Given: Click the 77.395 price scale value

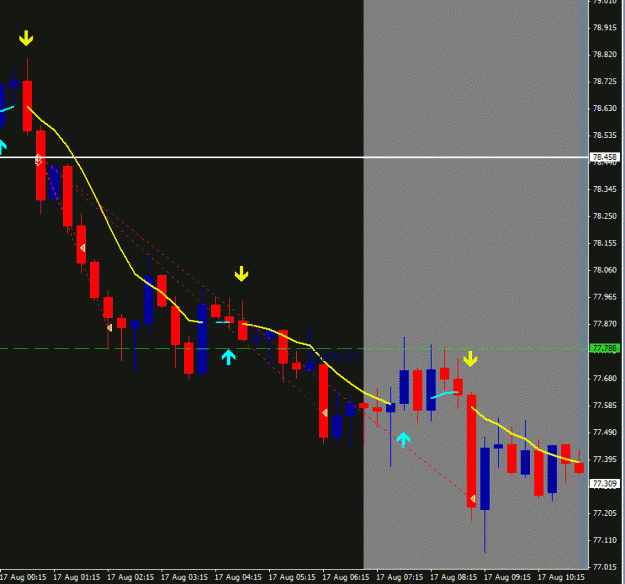Looking at the screenshot, I should click(x=605, y=459).
